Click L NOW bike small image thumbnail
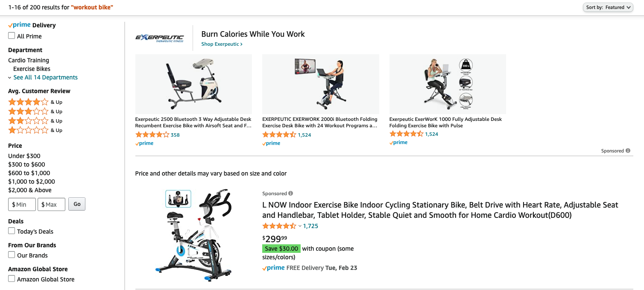The width and height of the screenshot is (644, 290). tap(178, 199)
